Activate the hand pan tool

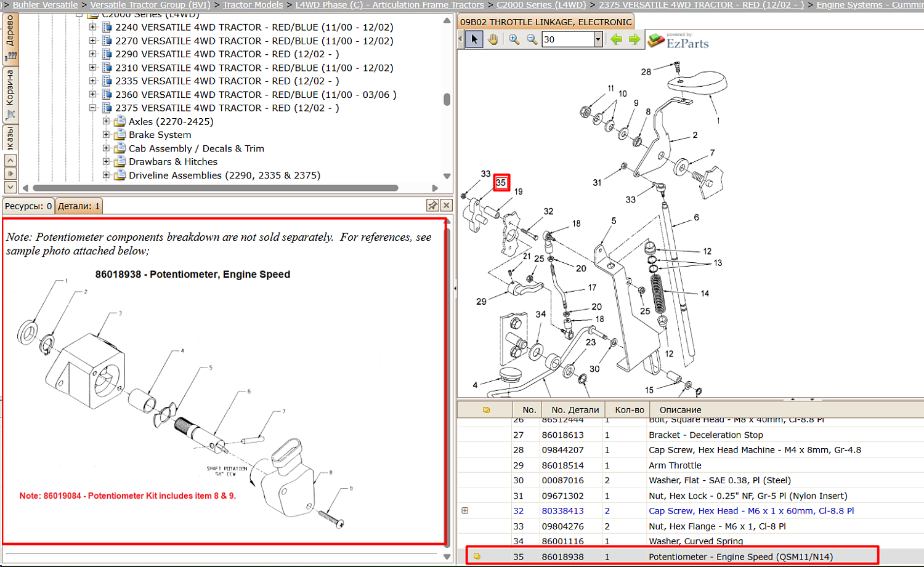pyautogui.click(x=493, y=39)
